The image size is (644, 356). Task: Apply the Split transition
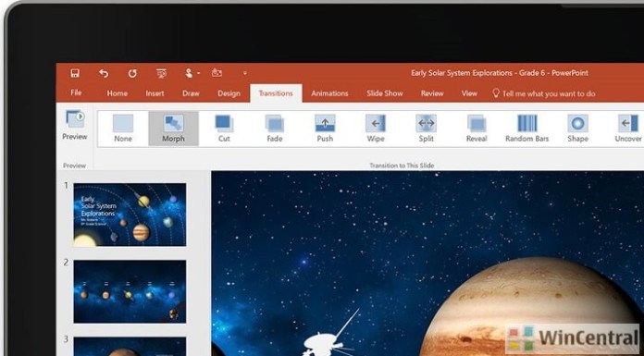426,129
